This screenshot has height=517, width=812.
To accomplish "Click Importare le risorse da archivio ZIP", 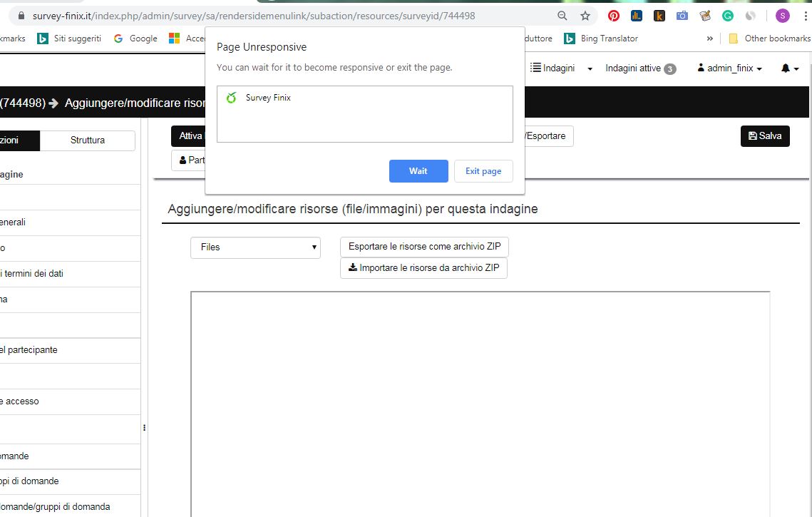I will click(423, 268).
